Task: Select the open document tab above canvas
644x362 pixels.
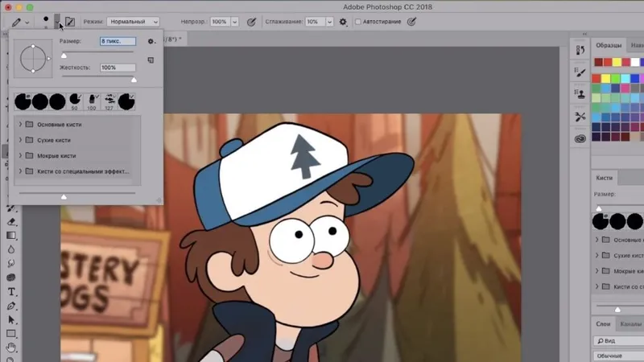Action: pyautogui.click(x=175, y=39)
